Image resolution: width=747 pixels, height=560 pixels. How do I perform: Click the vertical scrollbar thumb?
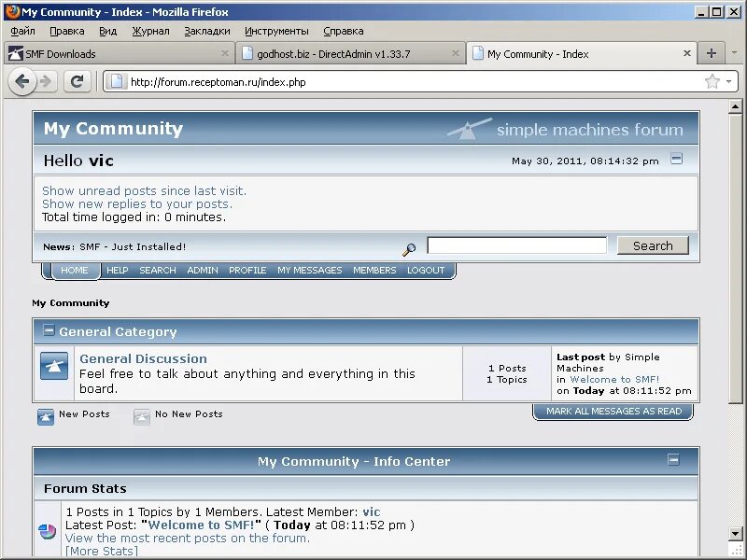pos(735,259)
